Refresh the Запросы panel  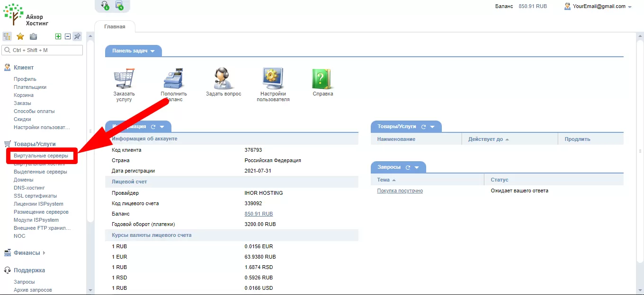point(408,167)
